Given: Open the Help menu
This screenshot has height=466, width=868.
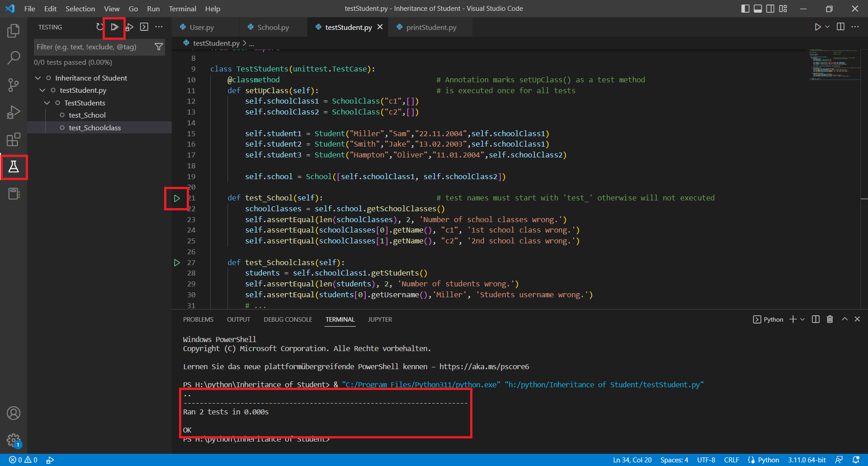Looking at the screenshot, I should [212, 9].
